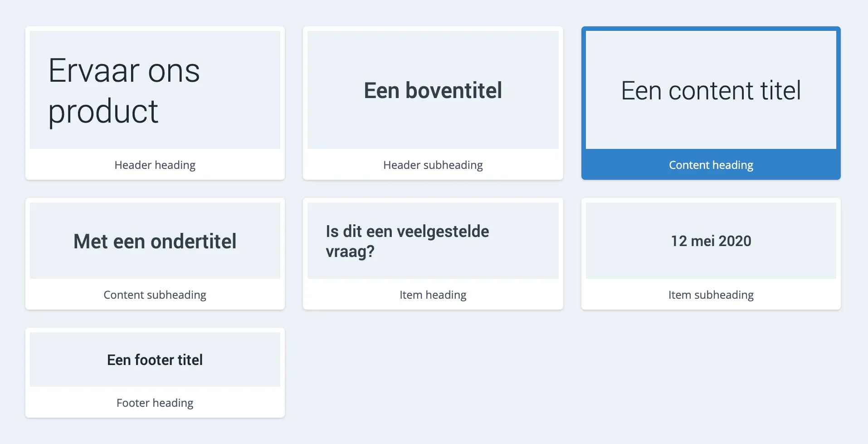
Task: Select the highlighted Content heading card
Action: [711, 104]
